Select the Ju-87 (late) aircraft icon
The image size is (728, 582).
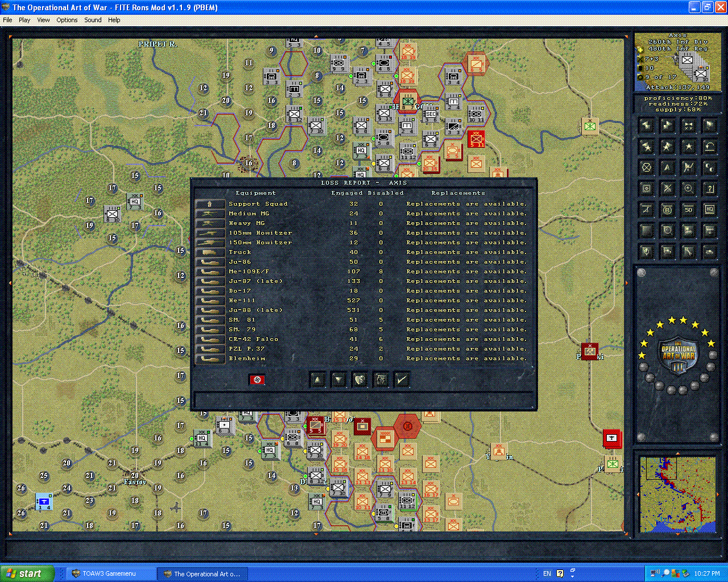[210, 281]
